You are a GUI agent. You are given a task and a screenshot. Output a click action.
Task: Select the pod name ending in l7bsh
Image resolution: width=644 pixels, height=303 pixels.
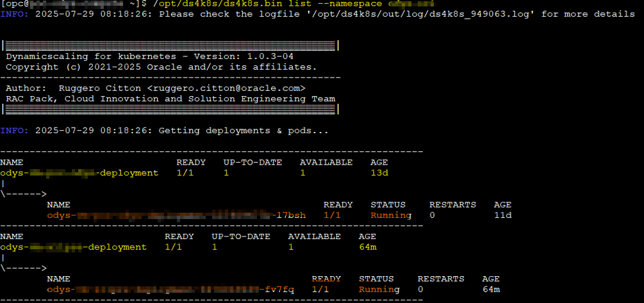(176, 215)
